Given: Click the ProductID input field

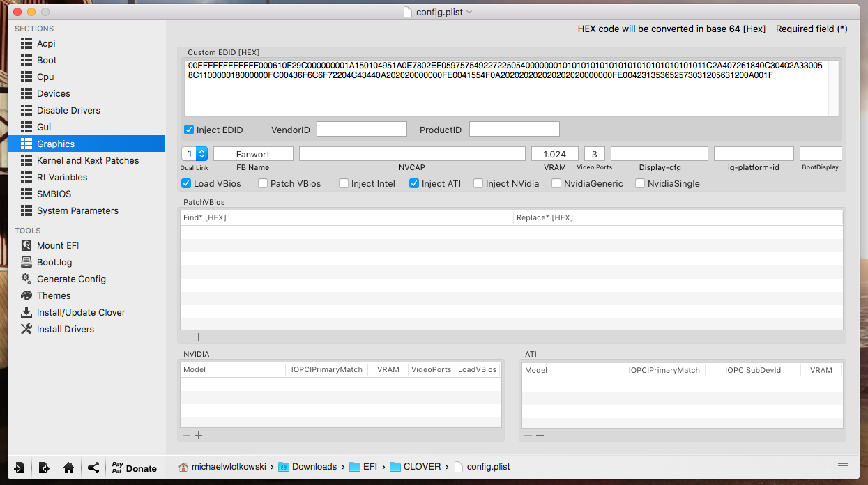Looking at the screenshot, I should 515,130.
